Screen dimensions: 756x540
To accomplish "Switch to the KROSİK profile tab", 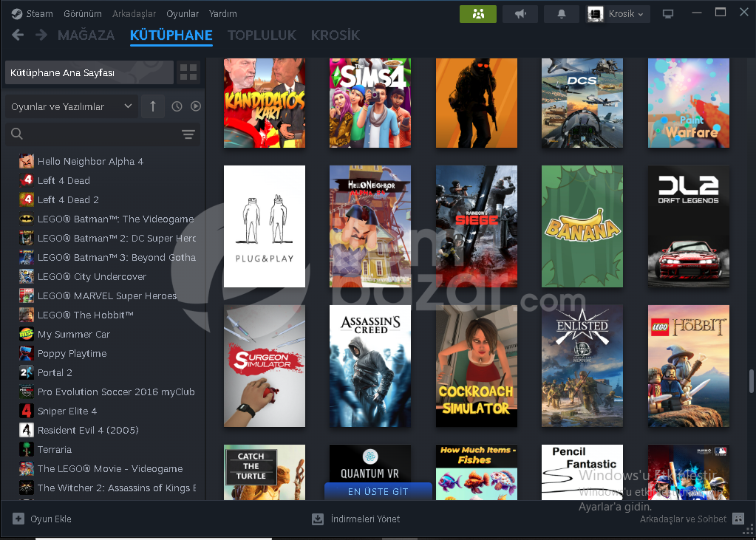I will 336,35.
